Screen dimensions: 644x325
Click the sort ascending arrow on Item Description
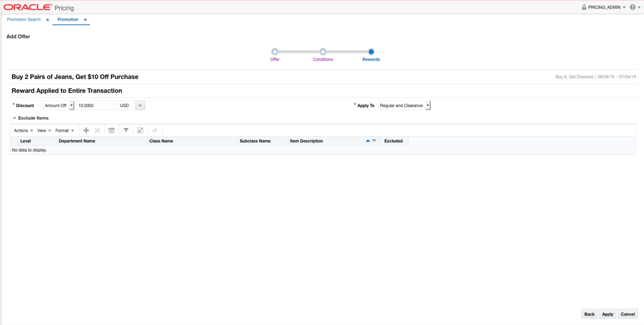point(368,141)
